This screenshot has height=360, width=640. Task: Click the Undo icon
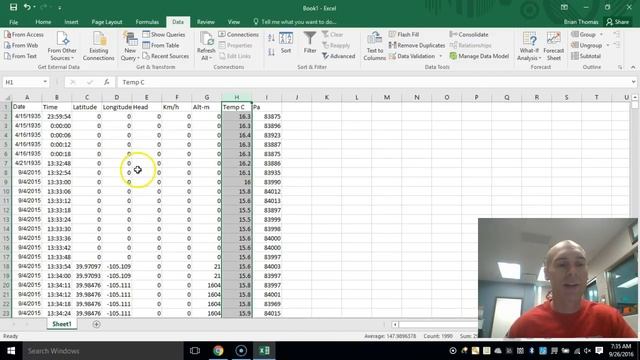[x=27, y=7]
